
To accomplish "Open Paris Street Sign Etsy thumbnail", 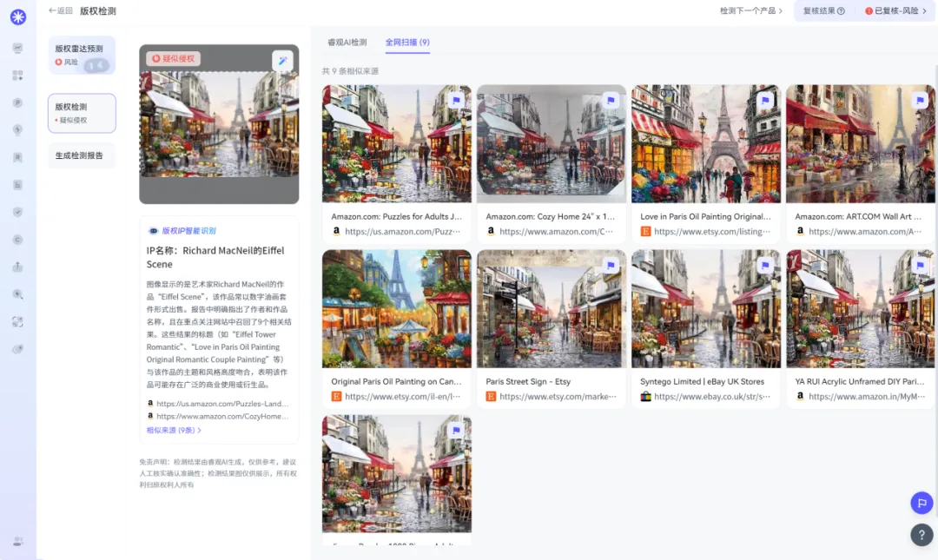I will (552, 309).
